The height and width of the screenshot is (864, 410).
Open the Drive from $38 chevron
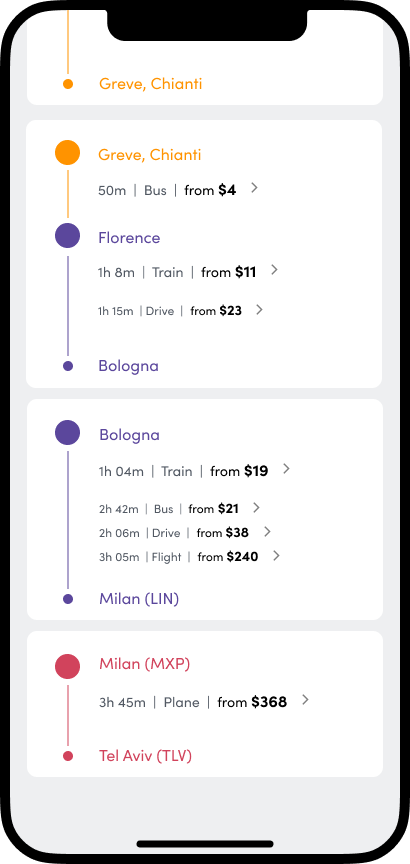[x=267, y=532]
